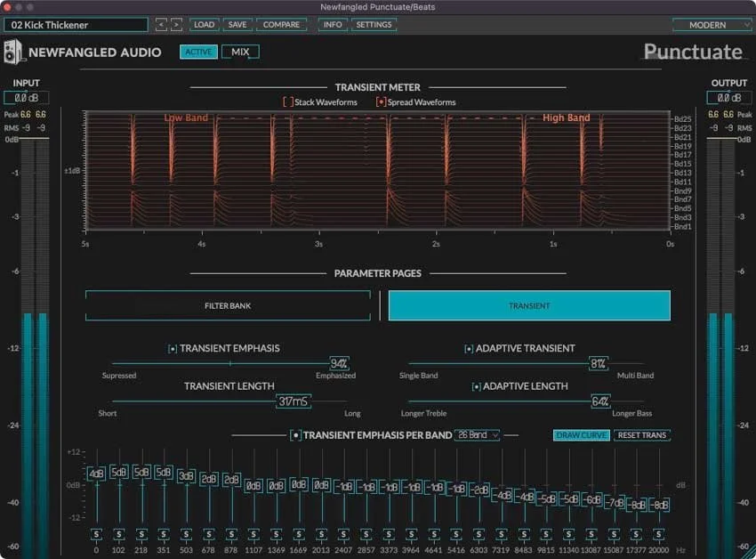
Task: Solo the 2013 Hz band
Action: pyautogui.click(x=321, y=534)
